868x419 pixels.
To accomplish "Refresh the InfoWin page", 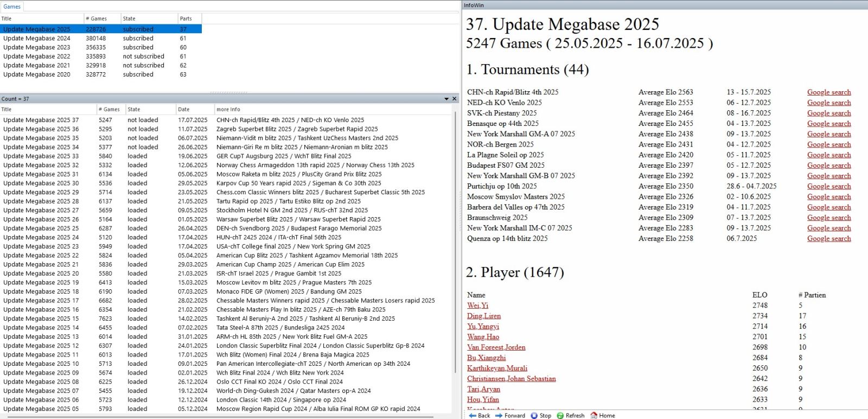I will click(570, 415).
